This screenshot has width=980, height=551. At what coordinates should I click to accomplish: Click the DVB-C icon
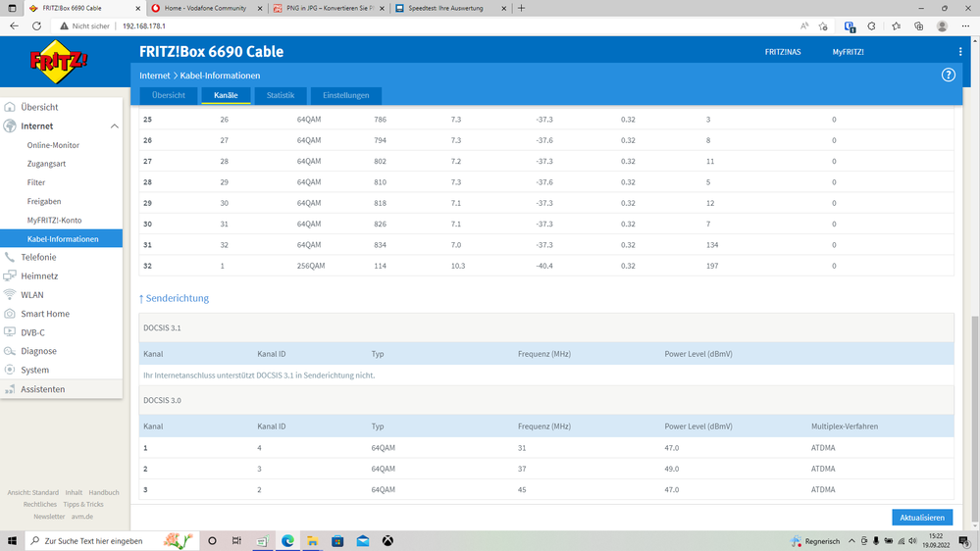tap(10, 332)
